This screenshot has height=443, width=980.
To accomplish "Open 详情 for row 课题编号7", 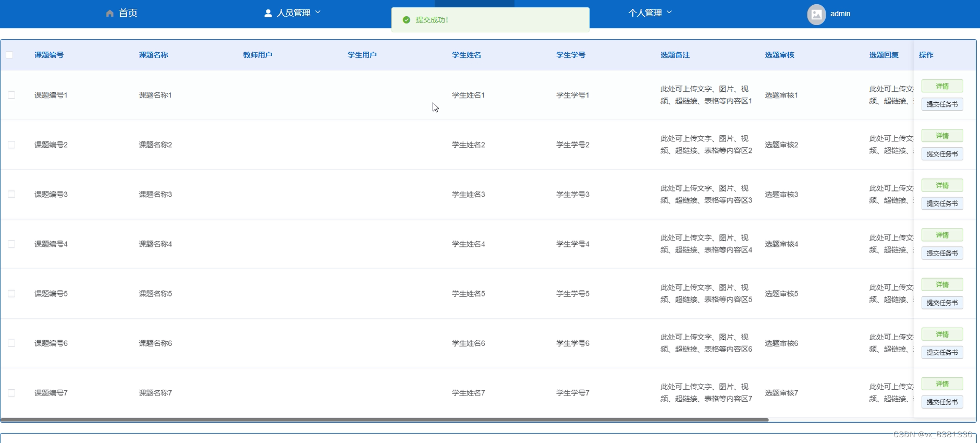I will [942, 384].
